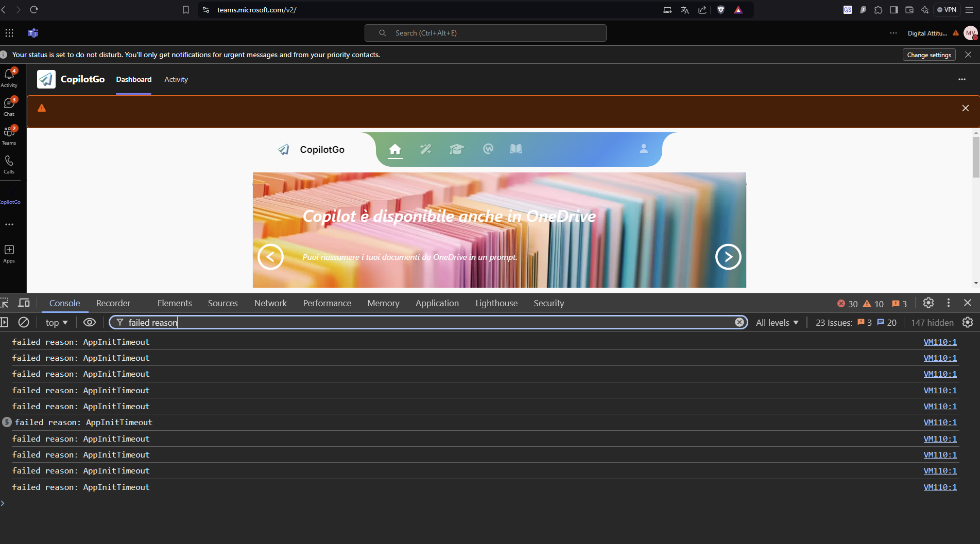Toggle the live expression eye icon
The width and height of the screenshot is (980, 544).
click(x=90, y=322)
